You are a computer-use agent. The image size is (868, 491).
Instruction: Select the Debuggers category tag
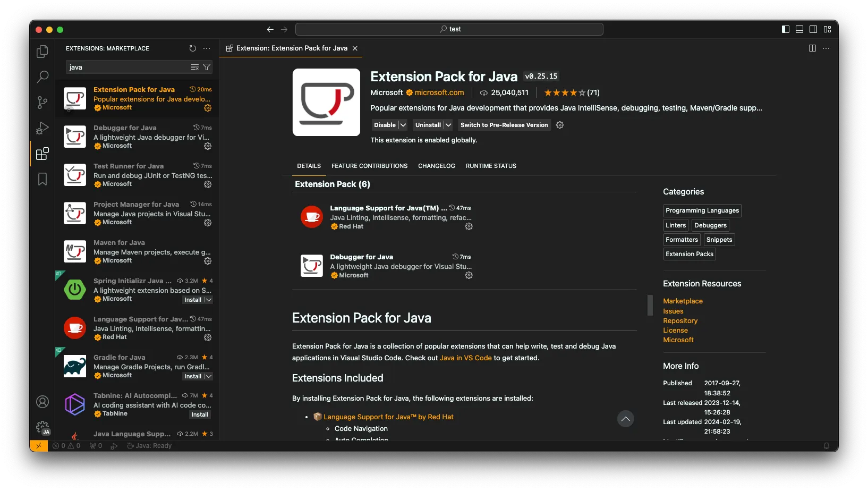(710, 225)
